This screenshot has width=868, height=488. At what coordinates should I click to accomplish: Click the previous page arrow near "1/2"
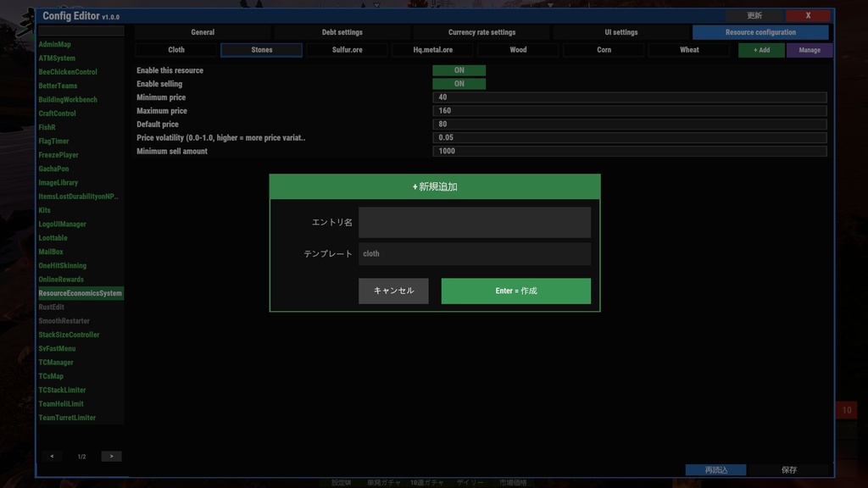pos(52,455)
